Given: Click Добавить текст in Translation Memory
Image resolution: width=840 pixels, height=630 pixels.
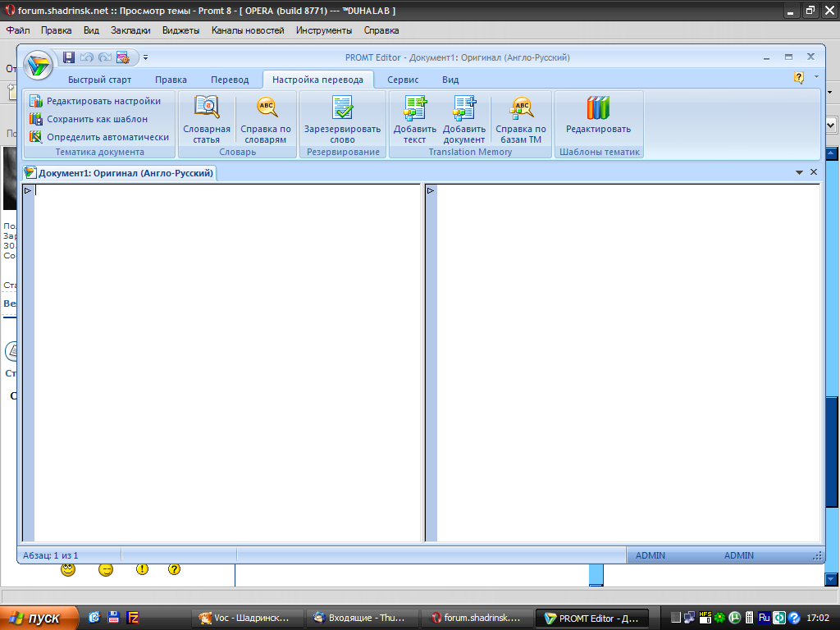Looking at the screenshot, I should 414,120.
